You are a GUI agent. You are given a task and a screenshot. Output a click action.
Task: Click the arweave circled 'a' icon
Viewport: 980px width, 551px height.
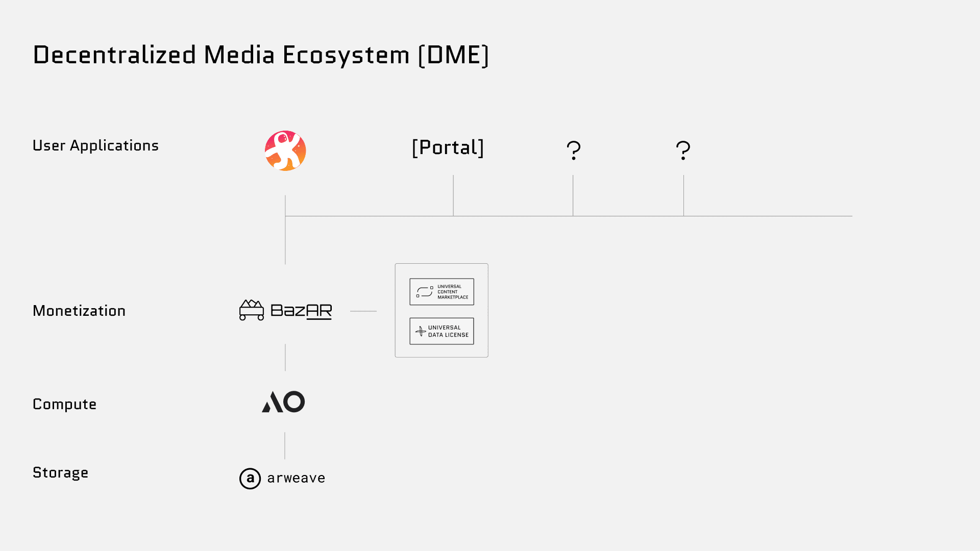[250, 479]
